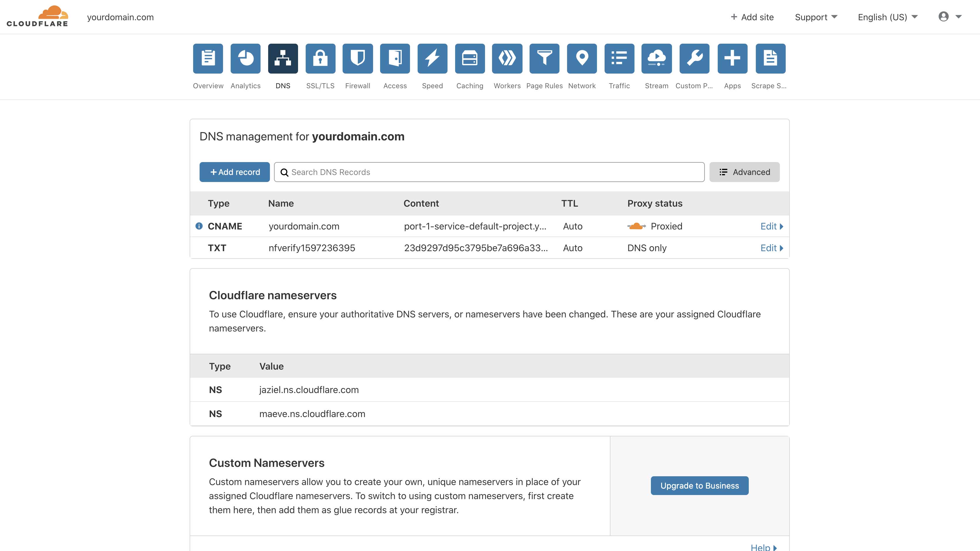Click the TXT type cell
This screenshot has height=551, width=980.
pyautogui.click(x=217, y=248)
